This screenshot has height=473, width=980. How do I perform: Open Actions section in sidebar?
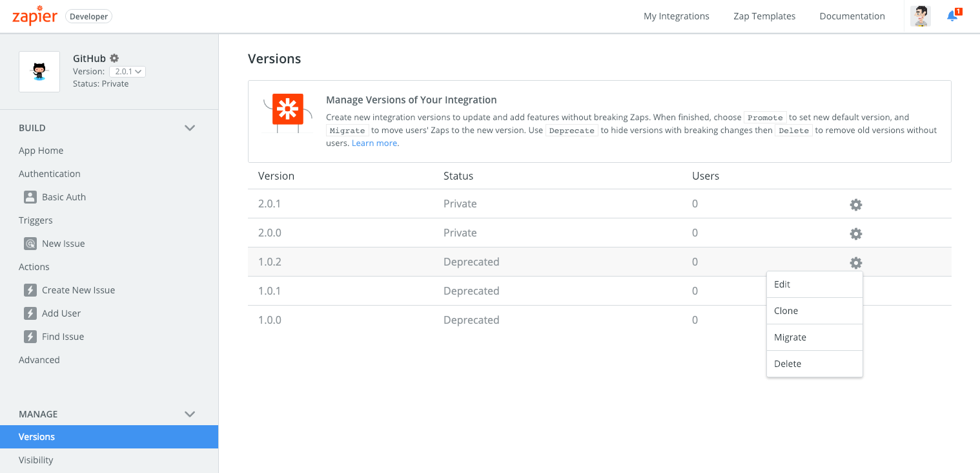click(x=34, y=267)
